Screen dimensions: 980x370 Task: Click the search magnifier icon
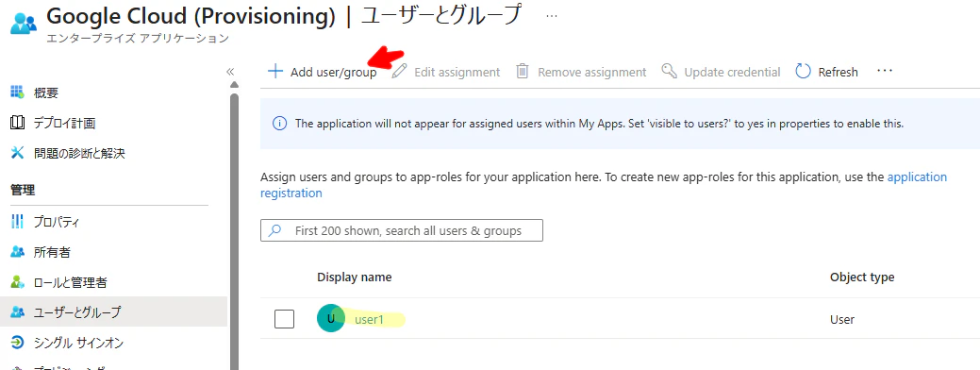pyautogui.click(x=274, y=230)
